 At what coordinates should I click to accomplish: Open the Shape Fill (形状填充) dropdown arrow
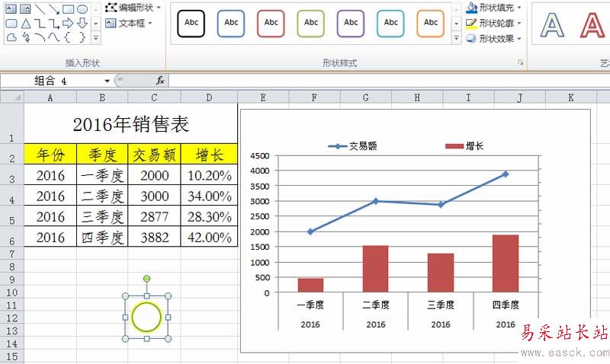click(x=519, y=8)
